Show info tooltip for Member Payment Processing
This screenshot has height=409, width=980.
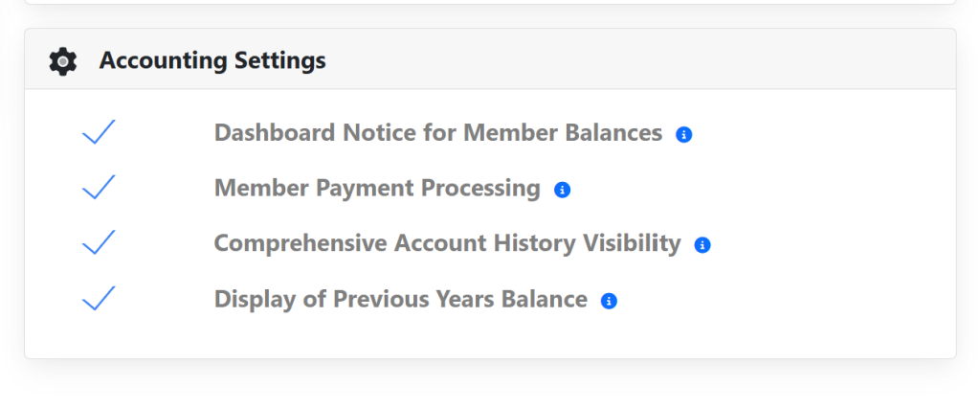click(x=562, y=190)
